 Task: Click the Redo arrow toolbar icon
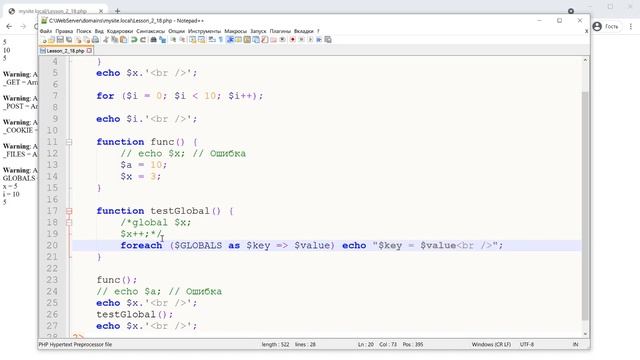pos(143,40)
